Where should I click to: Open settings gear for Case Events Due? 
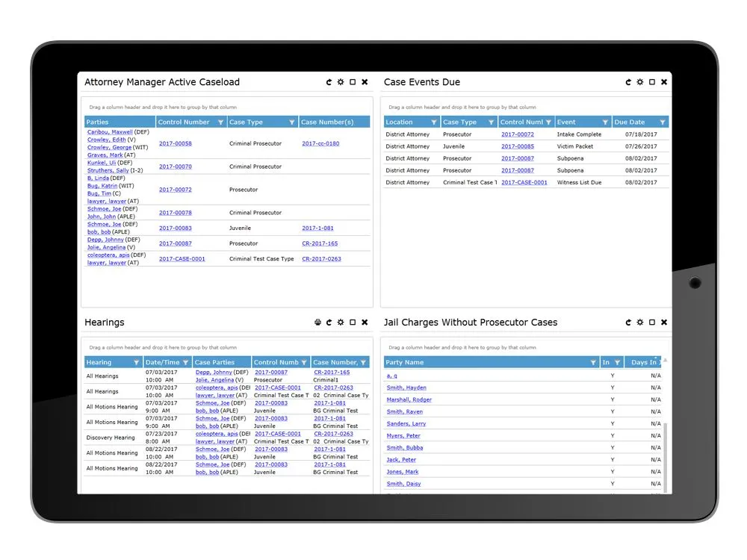640,82
